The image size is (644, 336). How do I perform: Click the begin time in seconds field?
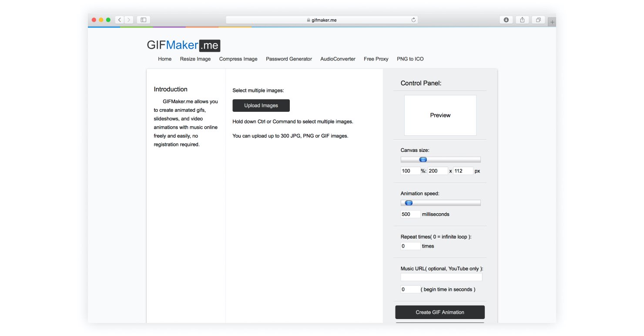[410, 289]
